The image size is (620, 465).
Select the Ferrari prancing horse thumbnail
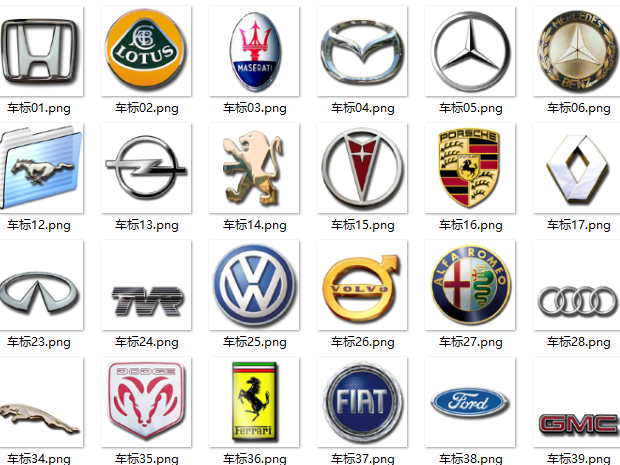point(254,402)
